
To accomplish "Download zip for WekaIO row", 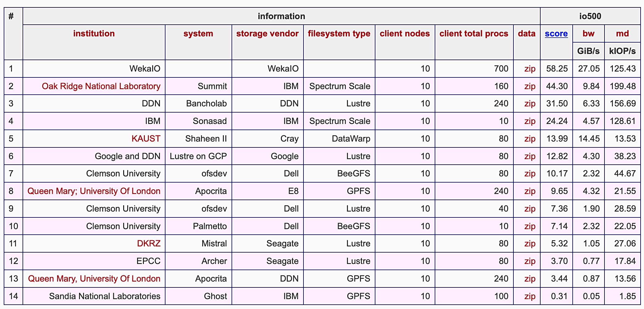I will [530, 68].
